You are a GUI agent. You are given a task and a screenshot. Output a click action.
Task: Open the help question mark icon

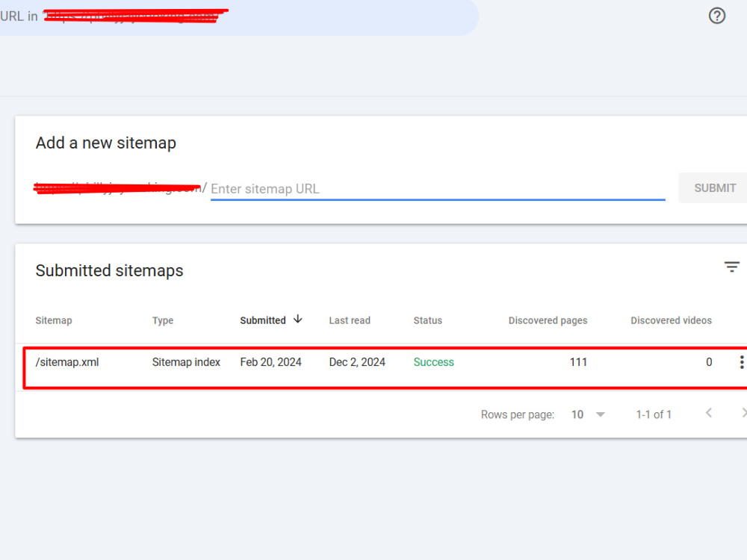coord(716,16)
